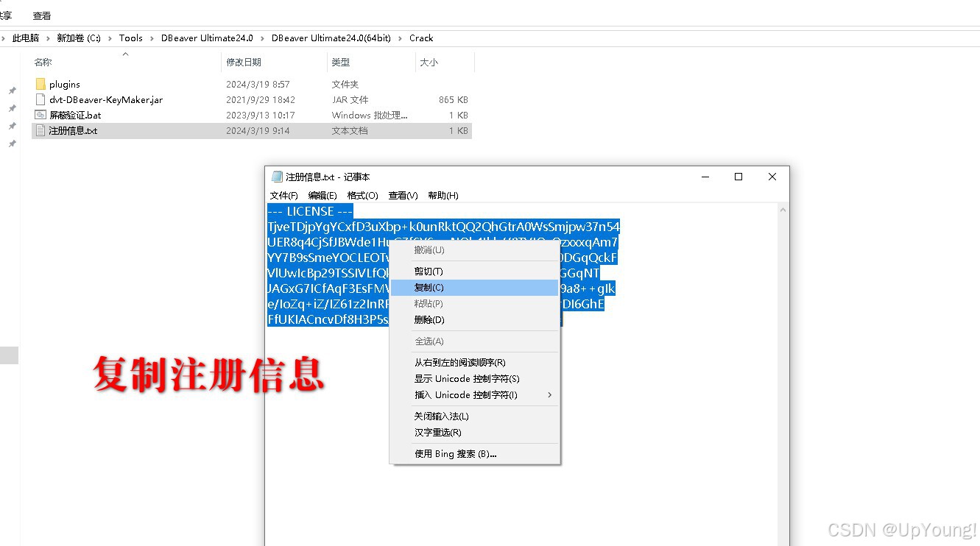Open the 帮助(H) menu in Notepad
The height and width of the screenshot is (546, 980).
tap(443, 195)
